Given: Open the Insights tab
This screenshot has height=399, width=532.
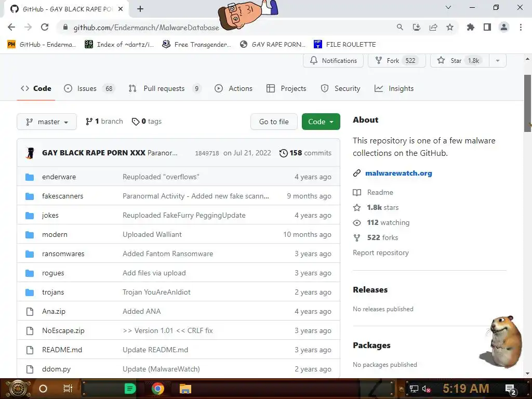Looking at the screenshot, I should click(394, 88).
